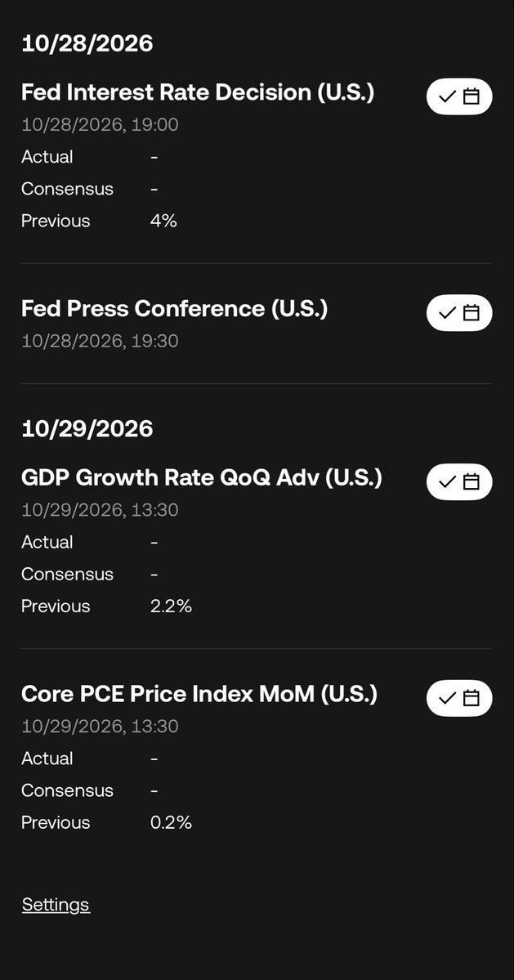The image size is (514, 980).
Task: Open Fed Interest Rate Decision (U.S.) event title
Action: coord(198,92)
